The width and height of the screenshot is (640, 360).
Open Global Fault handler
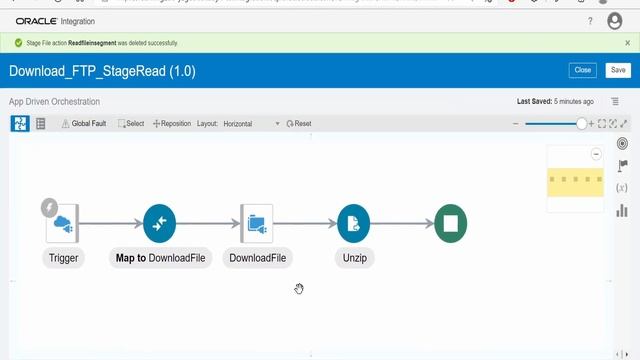coord(84,123)
